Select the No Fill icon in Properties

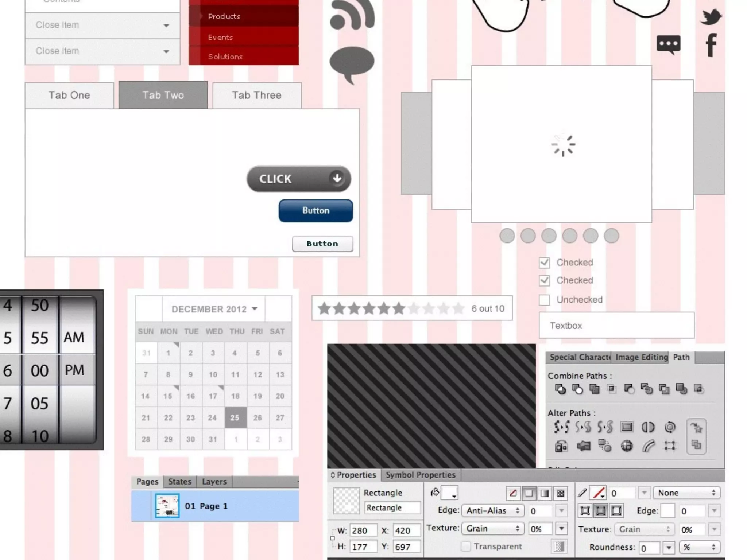coord(513,493)
